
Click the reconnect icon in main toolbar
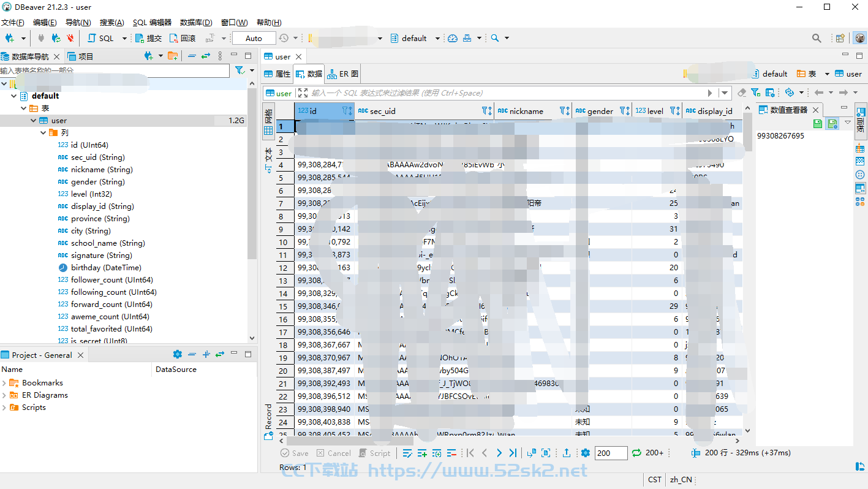click(x=56, y=38)
